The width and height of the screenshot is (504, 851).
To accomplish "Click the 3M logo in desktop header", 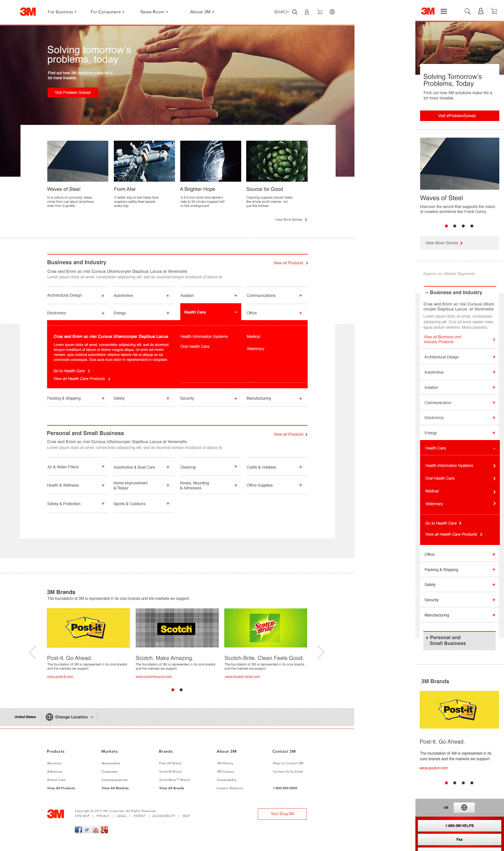I will pyautogui.click(x=28, y=12).
